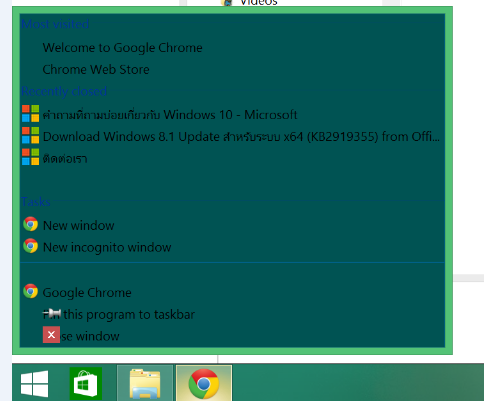The width and height of the screenshot is (484, 401).
Task: Open the Windows Start button
Action: (34, 383)
